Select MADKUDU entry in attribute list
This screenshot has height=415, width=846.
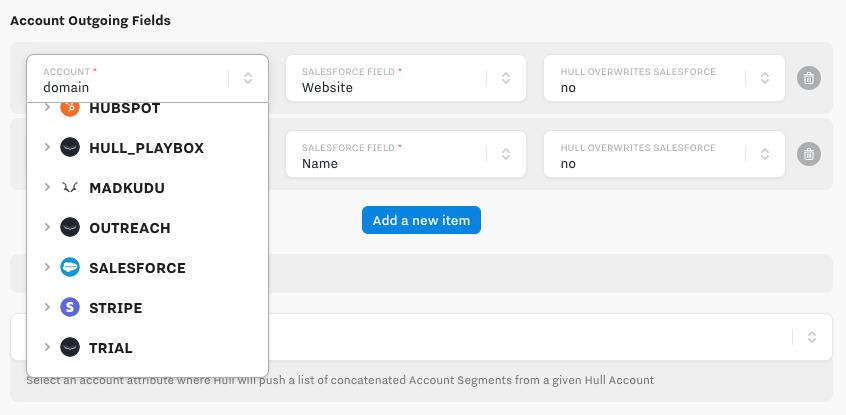coord(126,188)
